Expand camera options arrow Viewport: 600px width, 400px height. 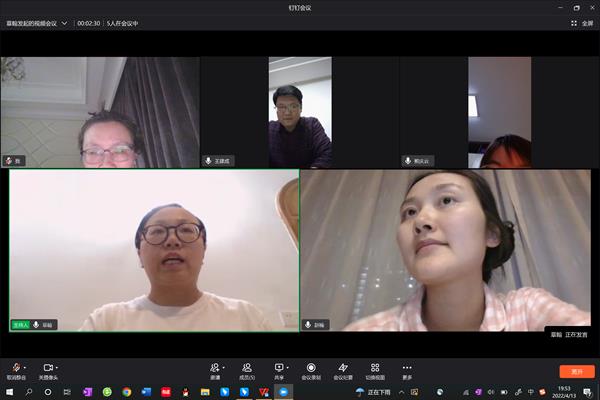58,367
